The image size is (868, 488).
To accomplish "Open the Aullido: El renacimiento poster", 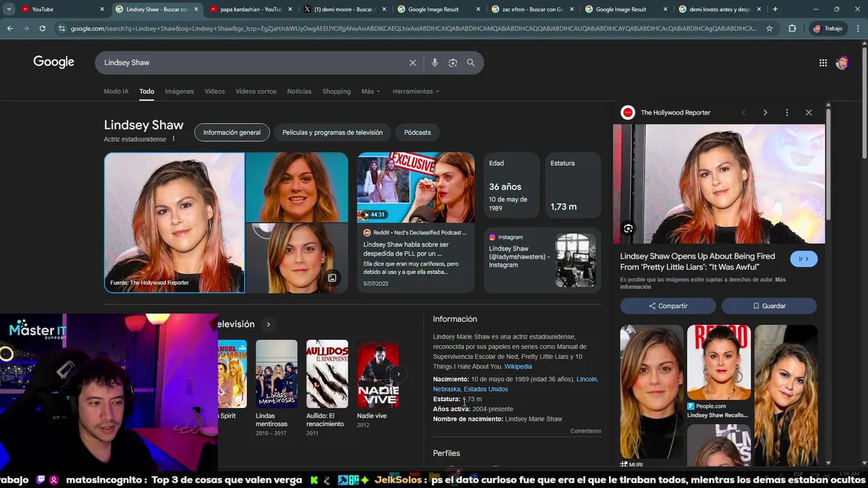I will 327,373.
